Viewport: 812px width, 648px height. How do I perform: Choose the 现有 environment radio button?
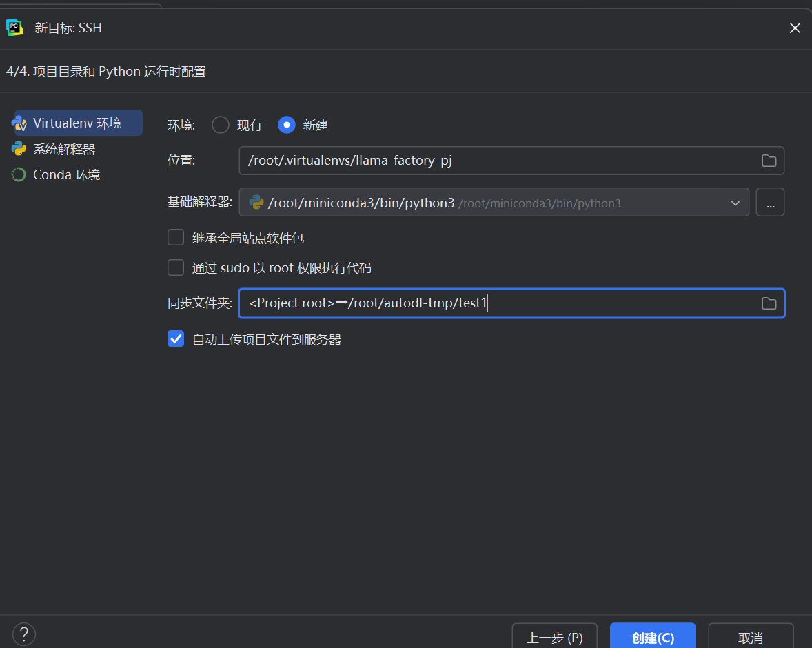point(221,125)
